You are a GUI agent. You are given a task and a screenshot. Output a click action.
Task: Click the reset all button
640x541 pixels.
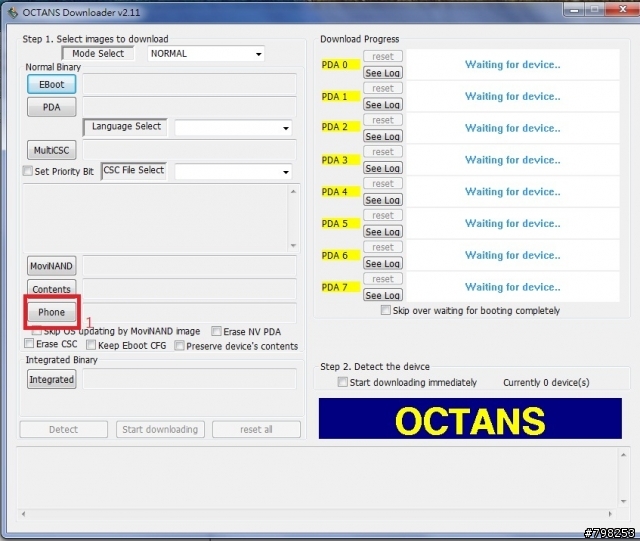click(x=256, y=429)
